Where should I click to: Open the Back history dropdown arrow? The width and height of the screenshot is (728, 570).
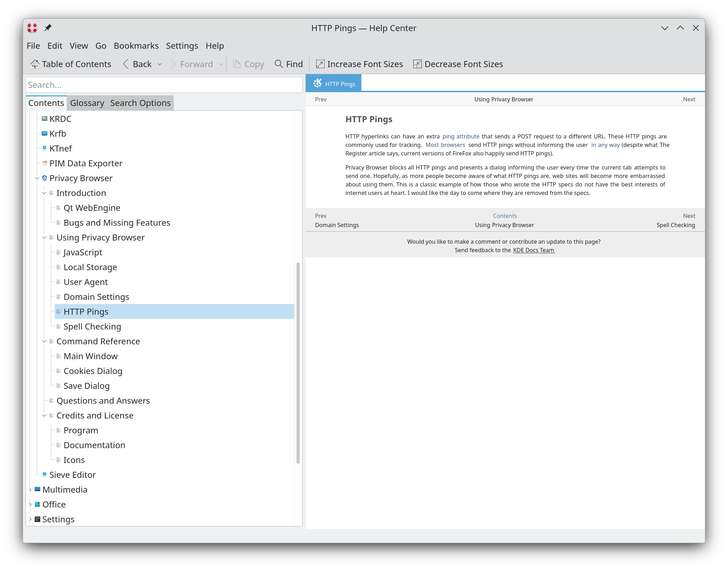160,64
